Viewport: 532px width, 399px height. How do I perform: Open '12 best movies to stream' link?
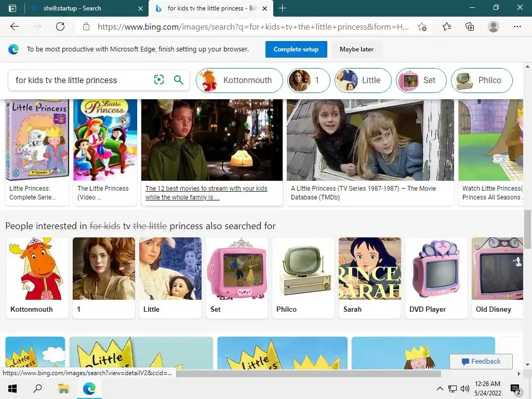(x=206, y=193)
